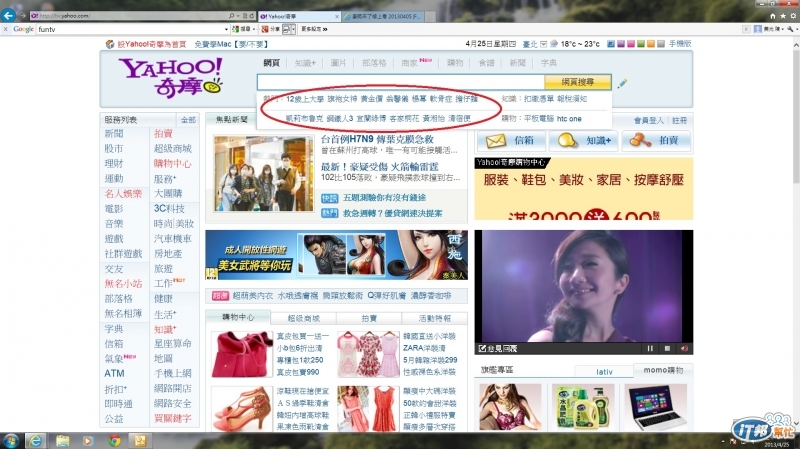Open the 會員登入 login link
The height and width of the screenshot is (449, 800).
[648, 120]
